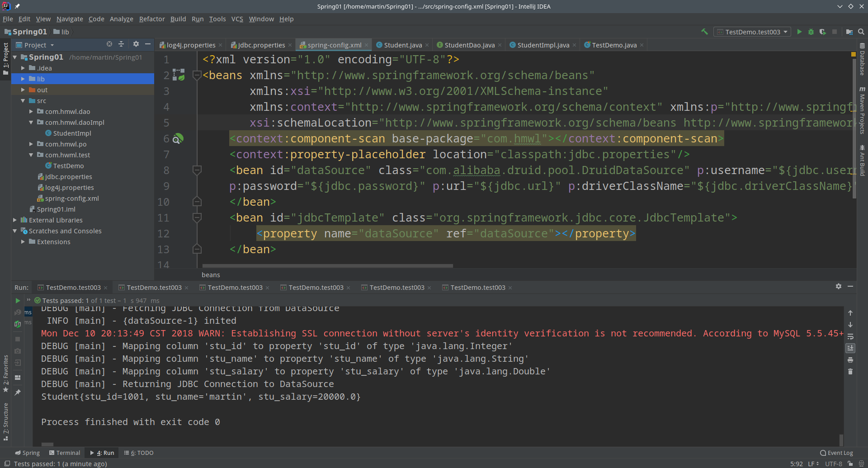868x468 pixels.
Task: Build project with hammer icon
Action: click(x=704, y=32)
